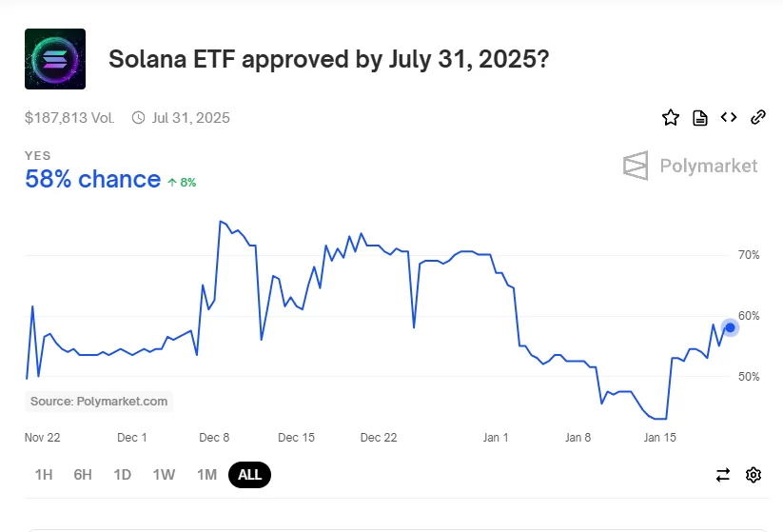Image resolution: width=783 pixels, height=532 pixels.
Task: Click the $187,813 volume text
Action: [x=69, y=118]
